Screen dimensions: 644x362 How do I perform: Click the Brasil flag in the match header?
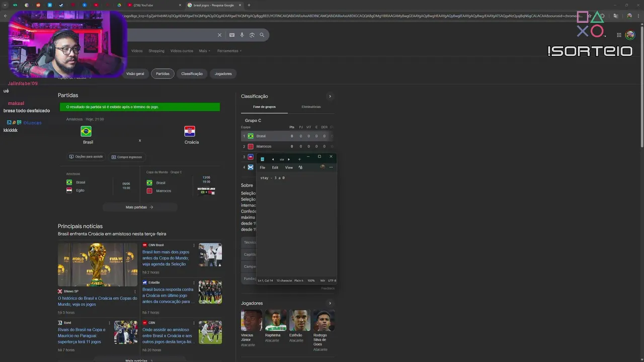tap(86, 131)
